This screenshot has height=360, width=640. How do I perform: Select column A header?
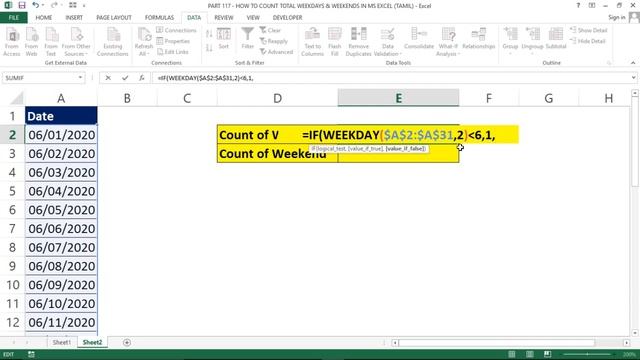[x=61, y=98]
